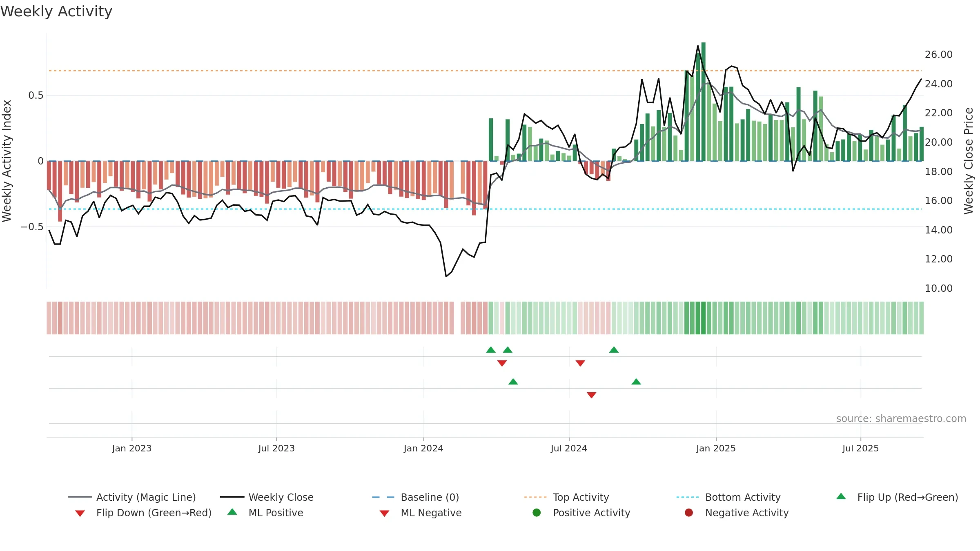The height and width of the screenshot is (551, 980).
Task: Click the Jul 2023 x-axis label
Action: (276, 448)
